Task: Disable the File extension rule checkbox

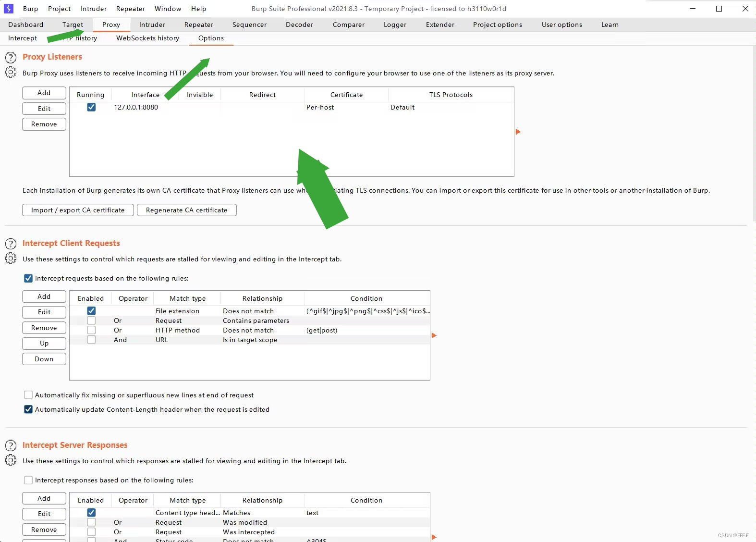Action: point(91,311)
